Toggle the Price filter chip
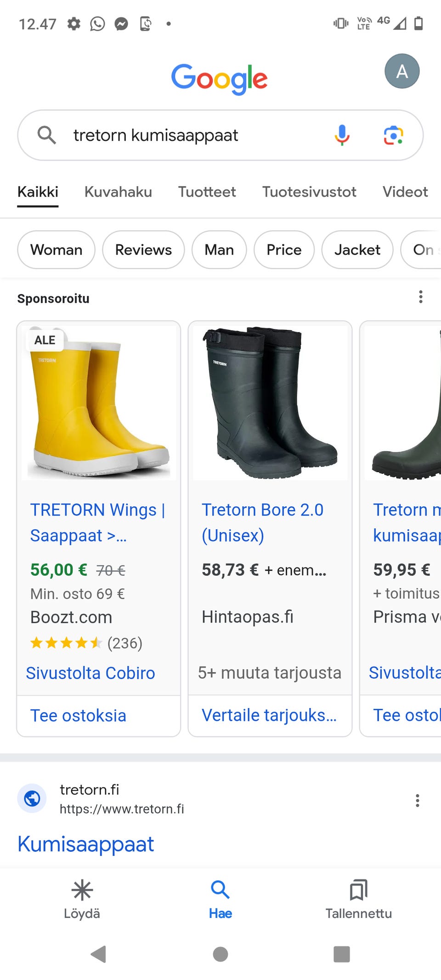The image size is (441, 980). coord(284,249)
